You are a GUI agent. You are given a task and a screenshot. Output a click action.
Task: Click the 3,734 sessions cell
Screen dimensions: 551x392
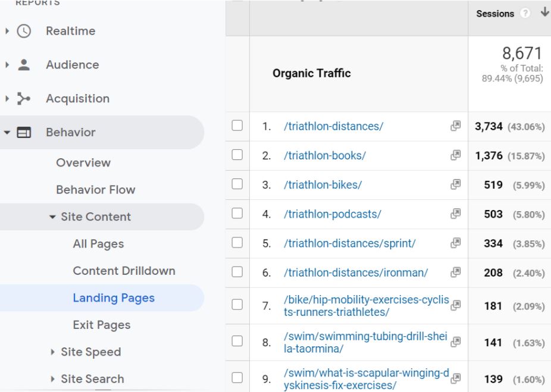509,127
